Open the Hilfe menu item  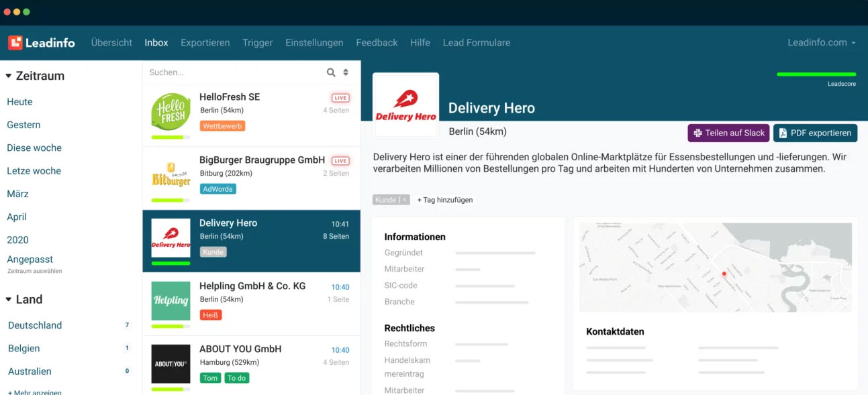pos(420,42)
